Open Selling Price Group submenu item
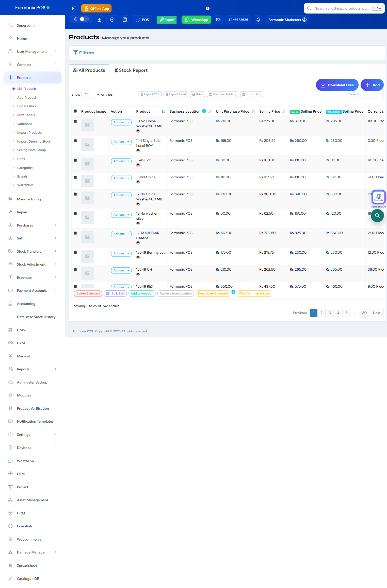This screenshot has height=588, width=387. click(x=31, y=150)
